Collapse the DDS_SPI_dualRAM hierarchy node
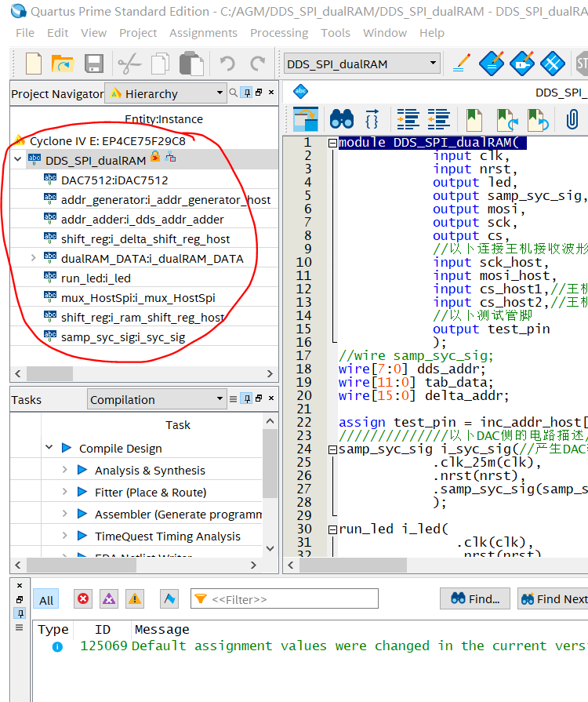Viewport: 588px width, 702px height. tap(17, 159)
